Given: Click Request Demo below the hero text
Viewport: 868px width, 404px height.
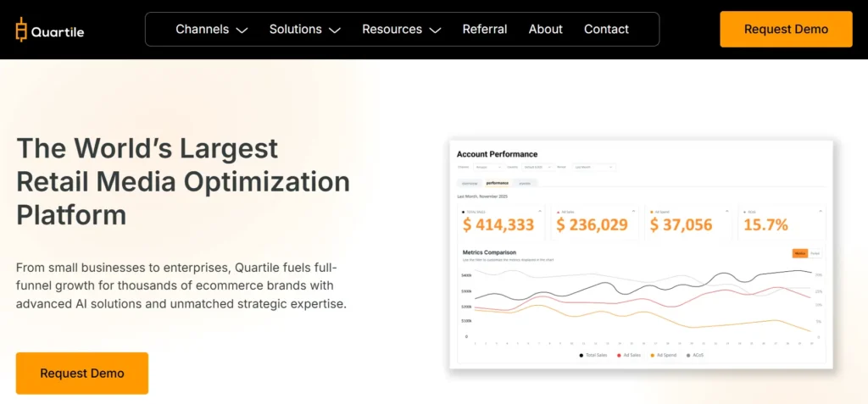Looking at the screenshot, I should pos(82,373).
